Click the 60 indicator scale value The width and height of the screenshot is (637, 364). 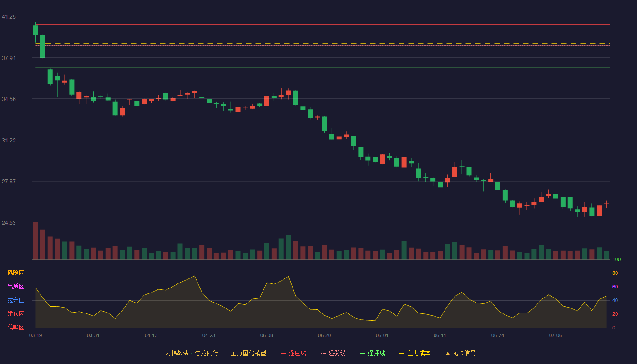click(x=615, y=287)
